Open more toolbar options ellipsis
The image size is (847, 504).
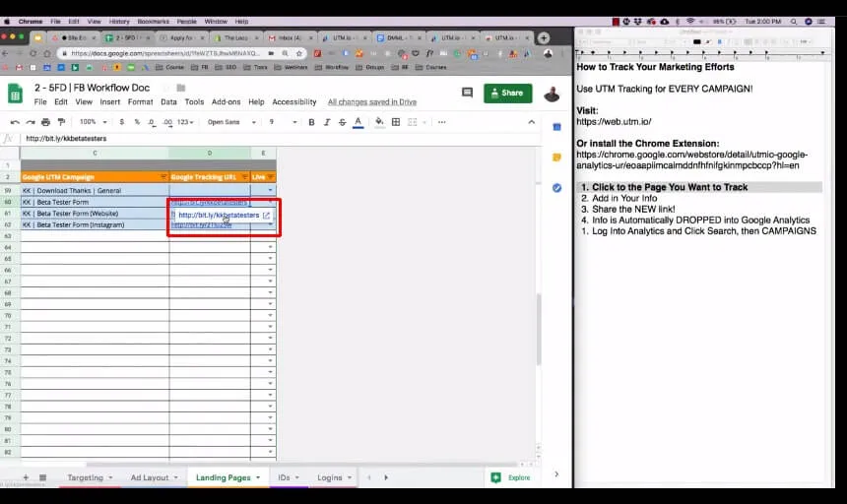442,122
